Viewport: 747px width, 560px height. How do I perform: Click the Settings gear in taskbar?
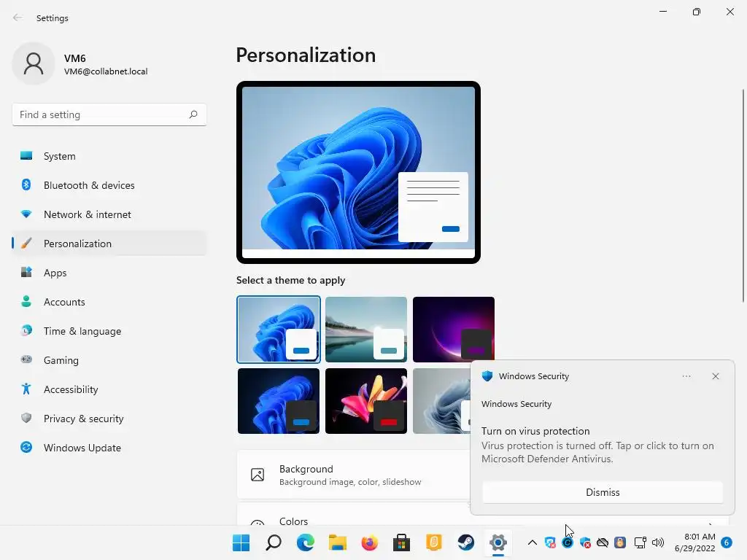pyautogui.click(x=498, y=542)
